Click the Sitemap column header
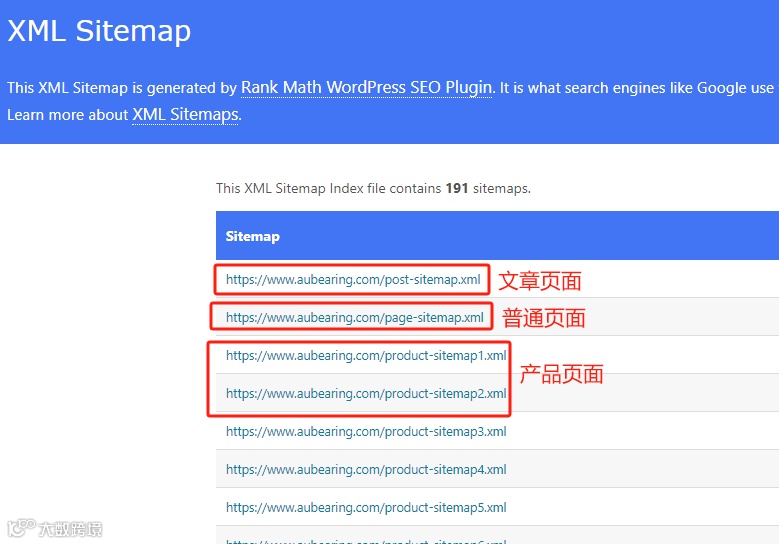 coord(252,236)
